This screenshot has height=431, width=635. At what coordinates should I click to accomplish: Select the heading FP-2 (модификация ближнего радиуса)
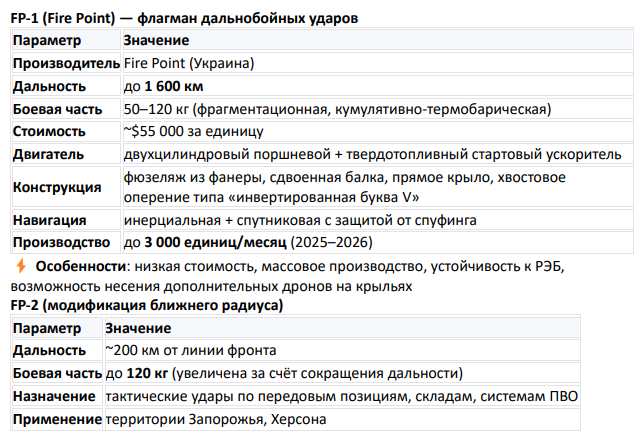coord(147,305)
